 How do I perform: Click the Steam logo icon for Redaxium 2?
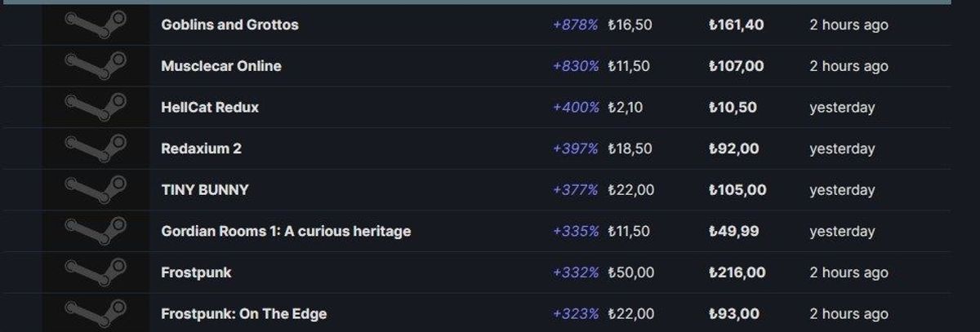(96, 148)
